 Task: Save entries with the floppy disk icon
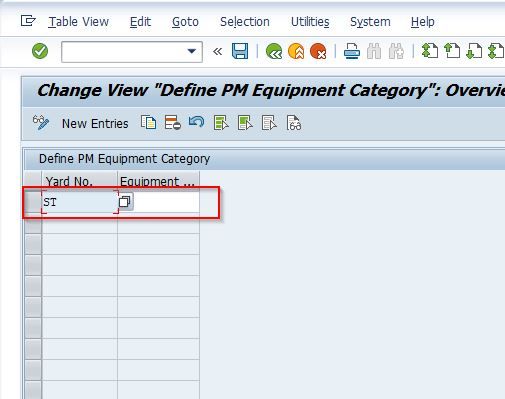click(240, 51)
